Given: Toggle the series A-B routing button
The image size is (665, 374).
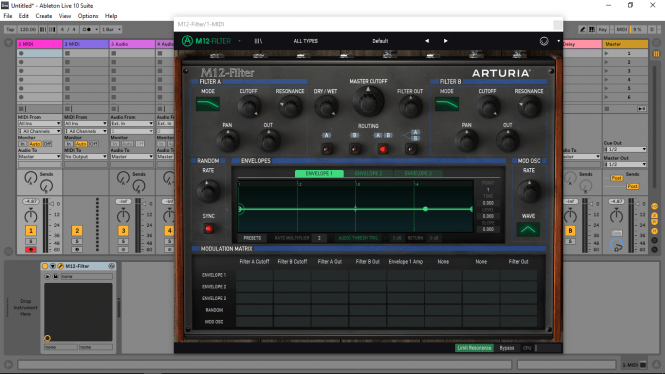Looking at the screenshot, I should (x=383, y=149).
